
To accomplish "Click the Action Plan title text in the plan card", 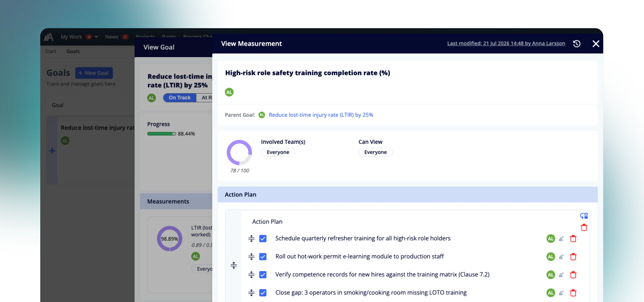I will pos(267,222).
